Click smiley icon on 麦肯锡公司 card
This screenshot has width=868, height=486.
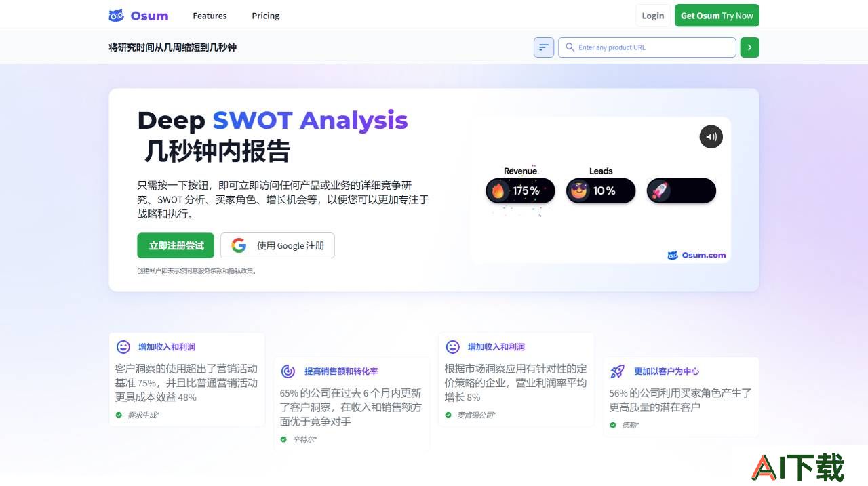coord(452,347)
